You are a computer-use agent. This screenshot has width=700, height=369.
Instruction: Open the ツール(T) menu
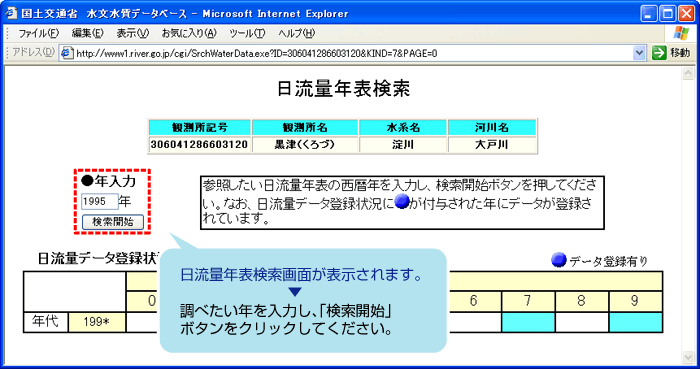[x=247, y=33]
